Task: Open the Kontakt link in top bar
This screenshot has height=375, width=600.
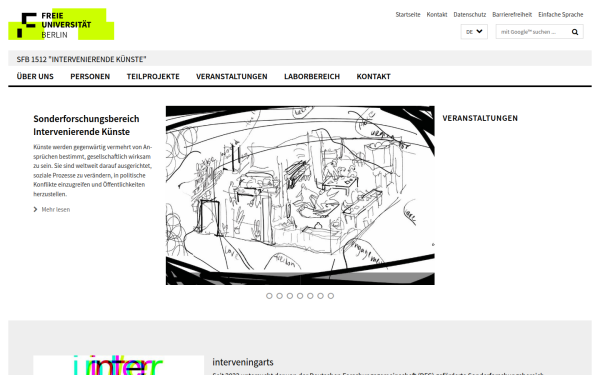Action: tap(437, 15)
